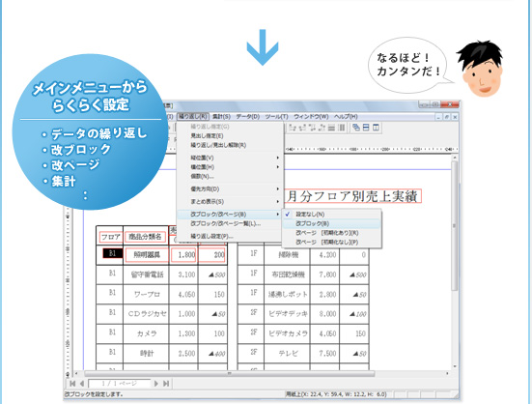
Task: Select 個数(N)... menu entry
Action: coord(231,176)
